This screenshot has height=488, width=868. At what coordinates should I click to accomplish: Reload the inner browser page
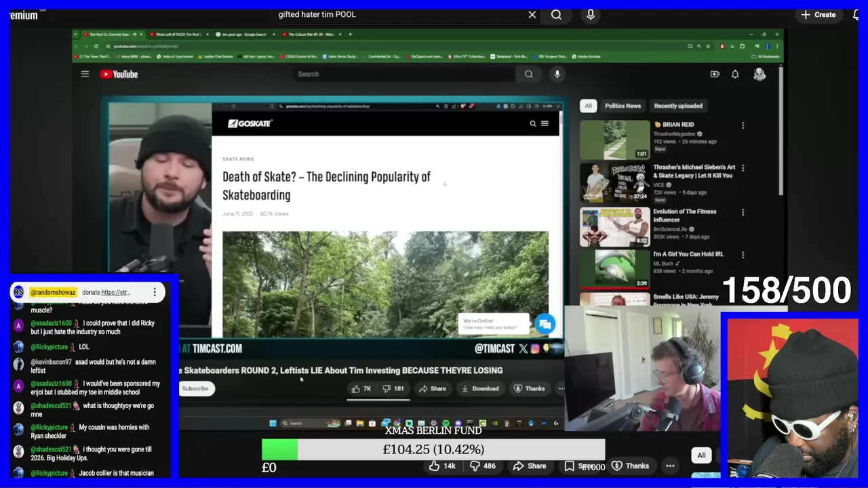[96, 46]
